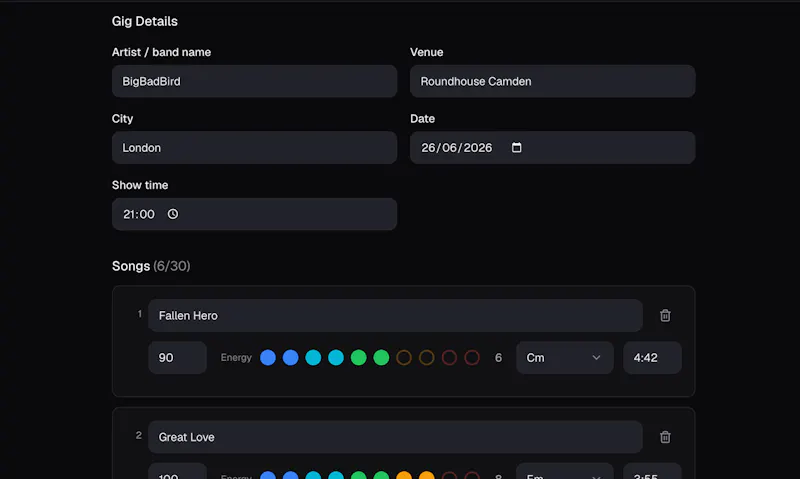800x479 pixels.
Task: Click the Fallen Hero energy value 6
Action: pos(498,358)
